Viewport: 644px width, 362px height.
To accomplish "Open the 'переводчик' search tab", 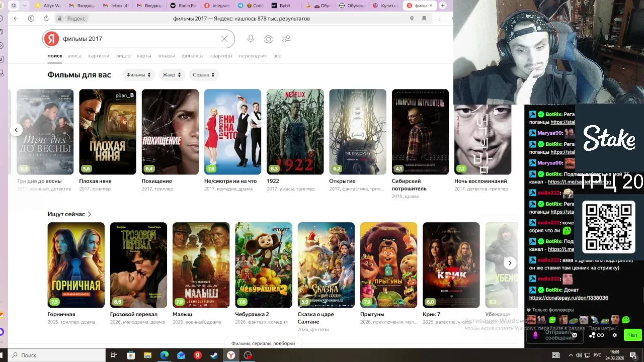I will tap(253, 56).
